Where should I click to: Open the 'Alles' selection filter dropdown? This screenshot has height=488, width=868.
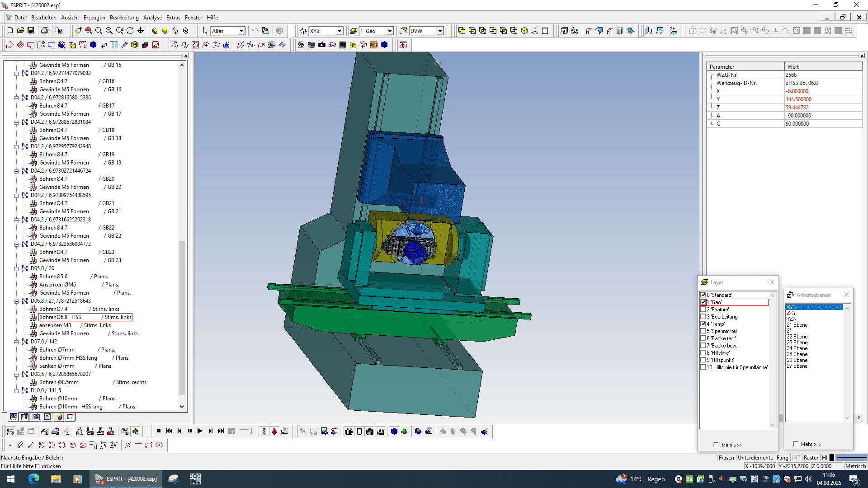241,31
